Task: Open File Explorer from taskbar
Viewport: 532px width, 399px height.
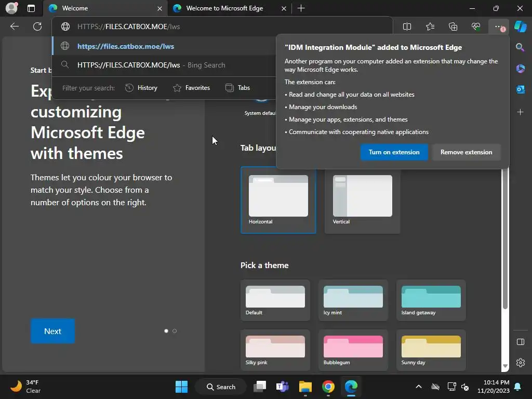Action: click(x=305, y=387)
